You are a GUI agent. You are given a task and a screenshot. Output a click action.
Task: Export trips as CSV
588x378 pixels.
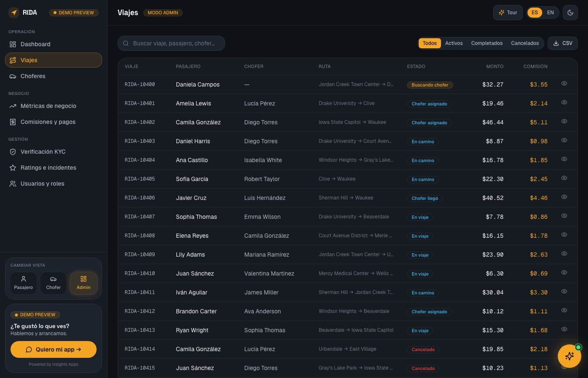[x=563, y=43]
